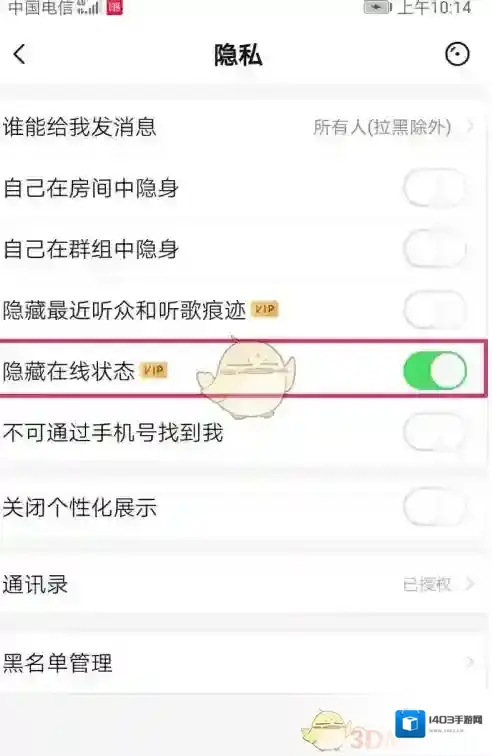The width and height of the screenshot is (492, 756).
Task: Expand 黑名单管理 chevron arrow
Action: pos(470,662)
